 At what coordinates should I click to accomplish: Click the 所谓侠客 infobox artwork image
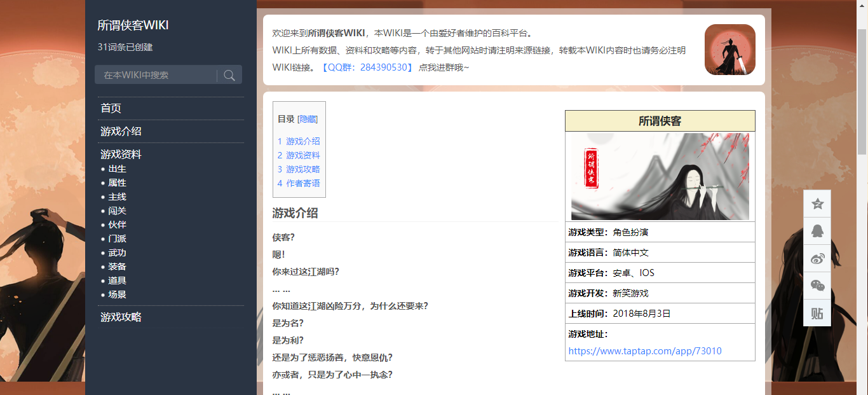[x=660, y=176]
